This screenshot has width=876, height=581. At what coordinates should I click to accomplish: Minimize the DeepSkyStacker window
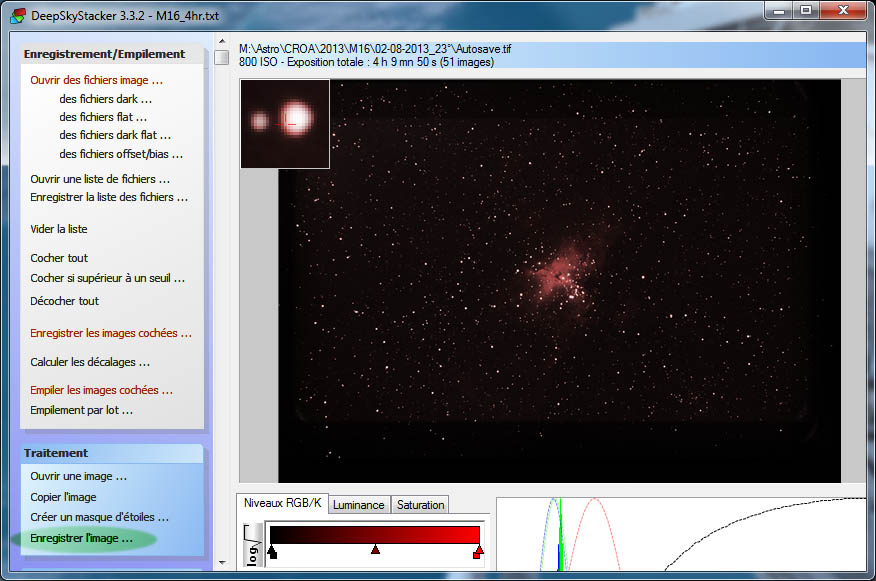(x=779, y=11)
